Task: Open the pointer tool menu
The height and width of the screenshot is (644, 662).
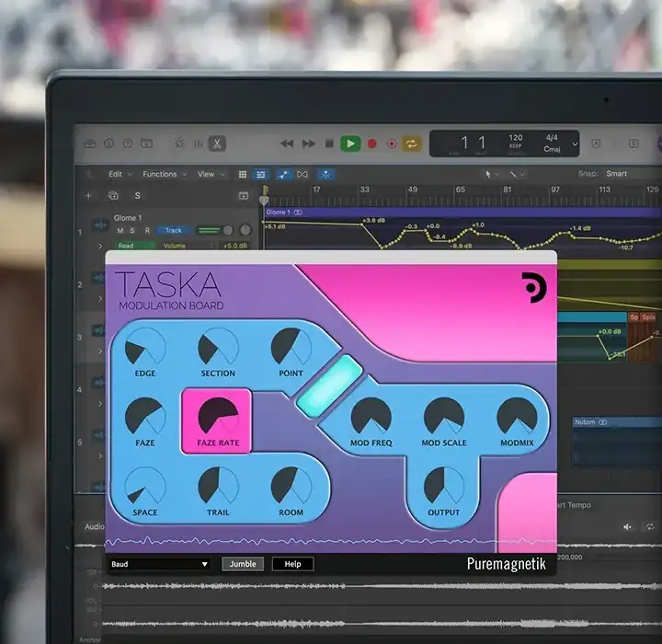Action: (x=491, y=174)
